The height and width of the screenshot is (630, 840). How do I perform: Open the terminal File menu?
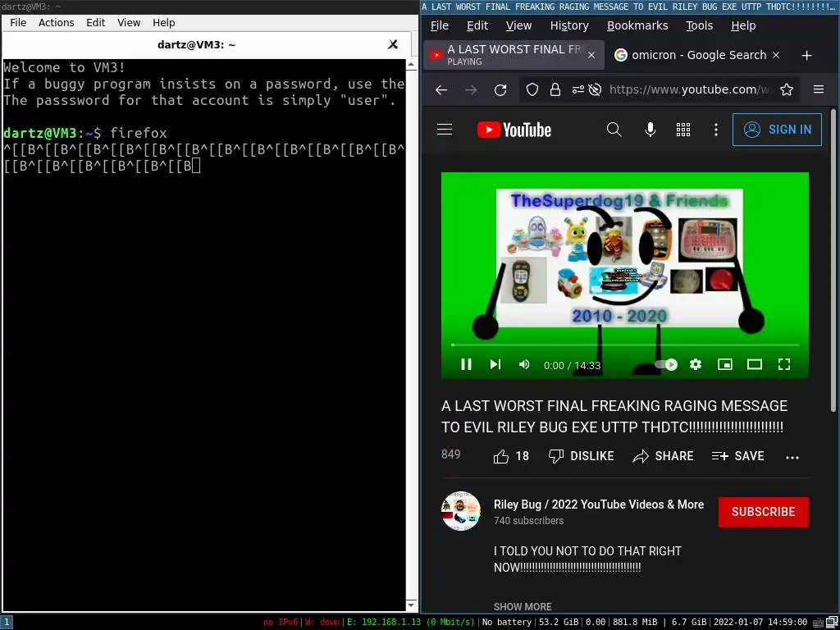[18, 23]
